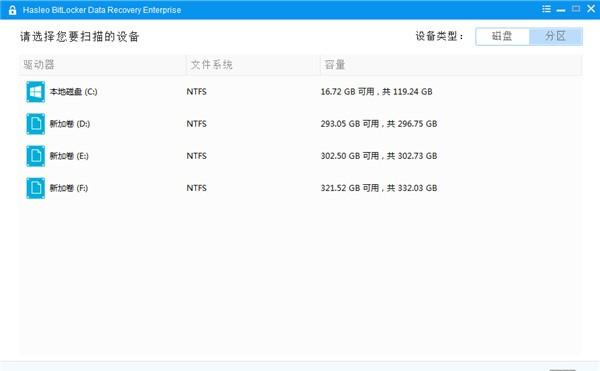The image size is (600, 371).
Task: Select the 新加卷 (F:) drive row
Action: coord(301,188)
